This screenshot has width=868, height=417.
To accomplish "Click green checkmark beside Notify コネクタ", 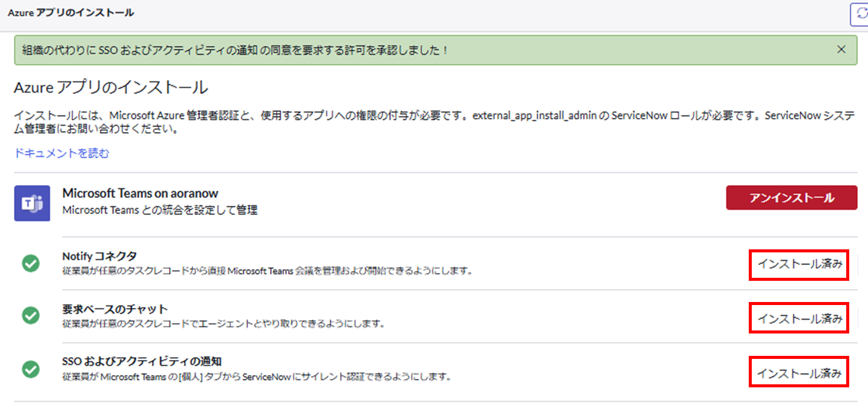I will click(31, 263).
